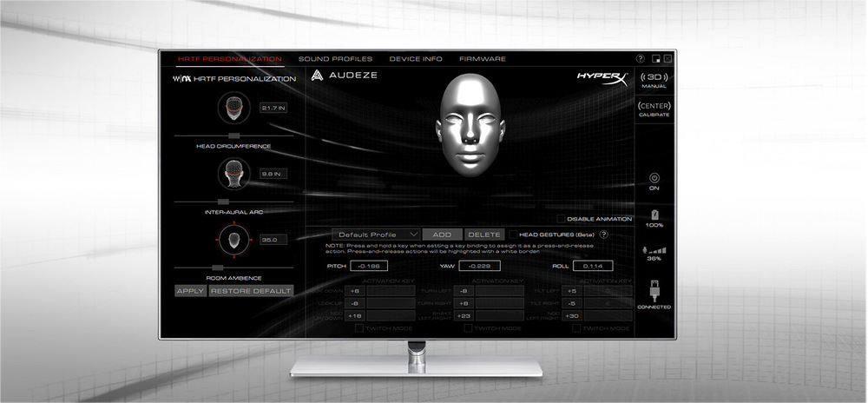Click the RESTORE DEFAULT button
Screen dimensions: 868x403
(x=251, y=291)
